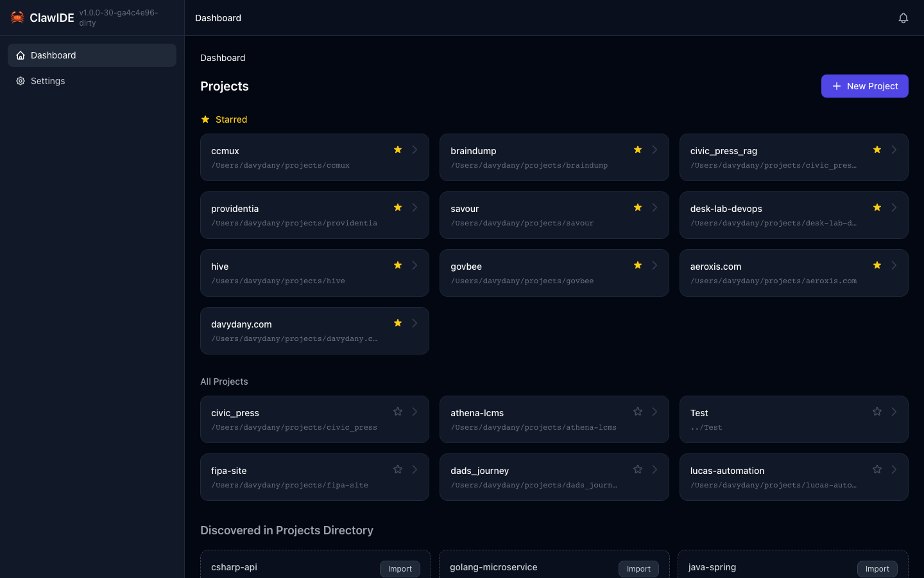Star the athena-lcms project
This screenshot has height=578, width=924.
pyautogui.click(x=637, y=412)
